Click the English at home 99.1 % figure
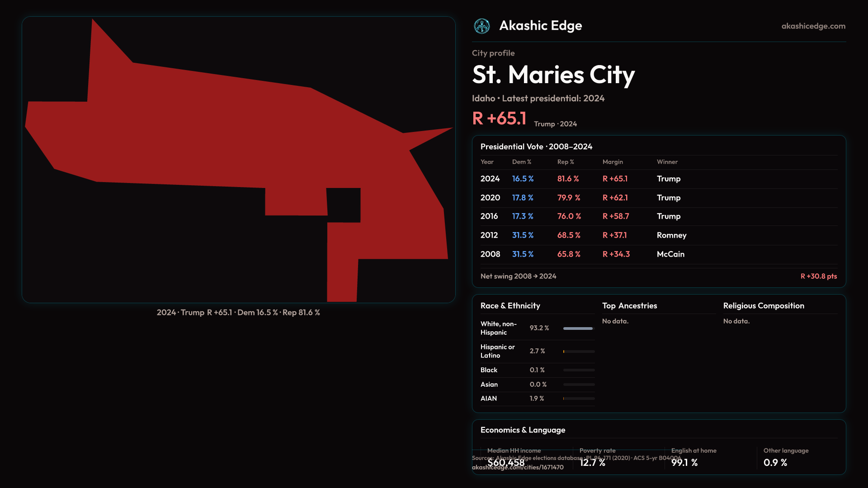868x488 pixels. 684,463
